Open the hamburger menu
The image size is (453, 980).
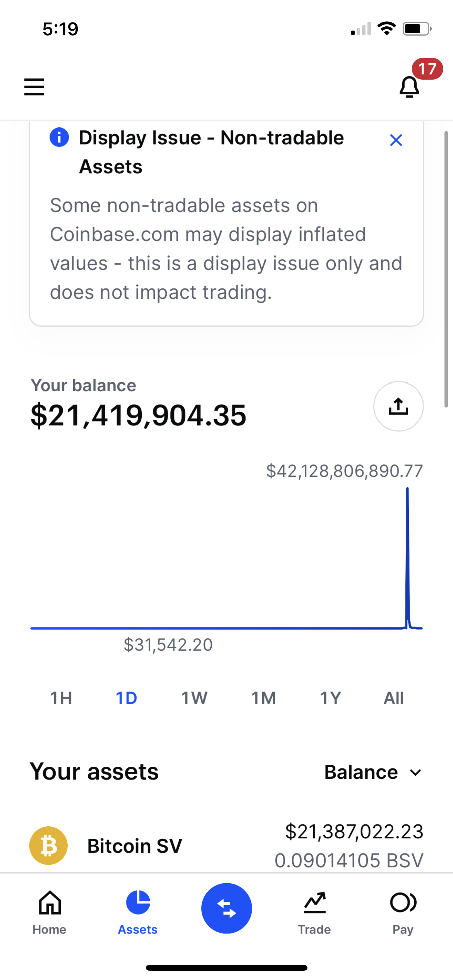tap(34, 86)
